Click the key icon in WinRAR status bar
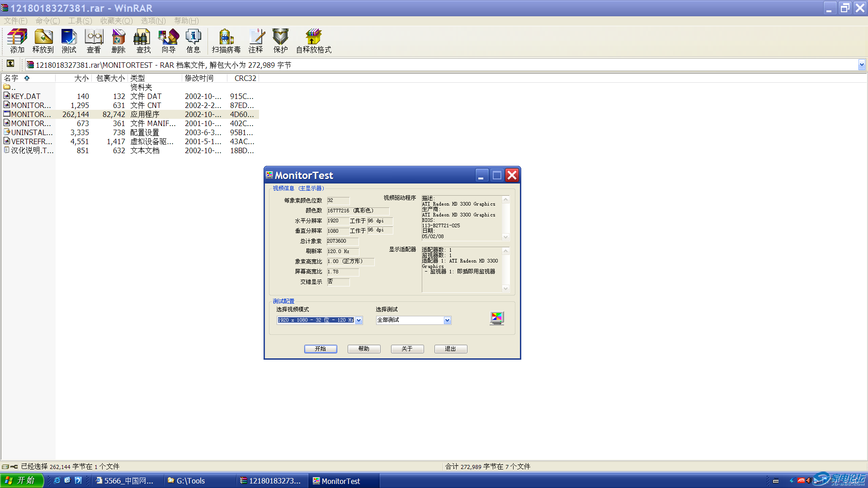This screenshot has height=488, width=868. pyautogui.click(x=14, y=467)
